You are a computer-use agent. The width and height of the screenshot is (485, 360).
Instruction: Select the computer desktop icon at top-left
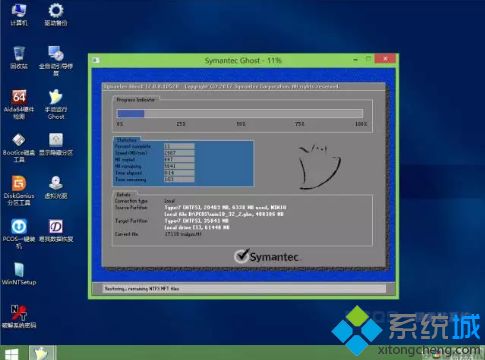click(x=19, y=14)
